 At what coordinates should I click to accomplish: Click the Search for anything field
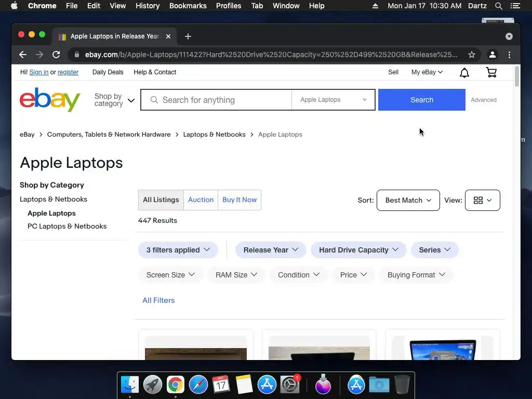click(216, 100)
